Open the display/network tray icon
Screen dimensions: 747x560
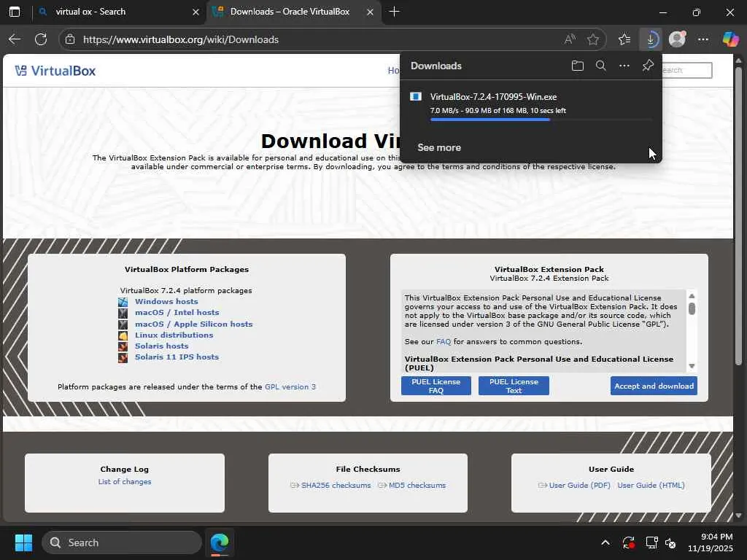click(x=651, y=542)
